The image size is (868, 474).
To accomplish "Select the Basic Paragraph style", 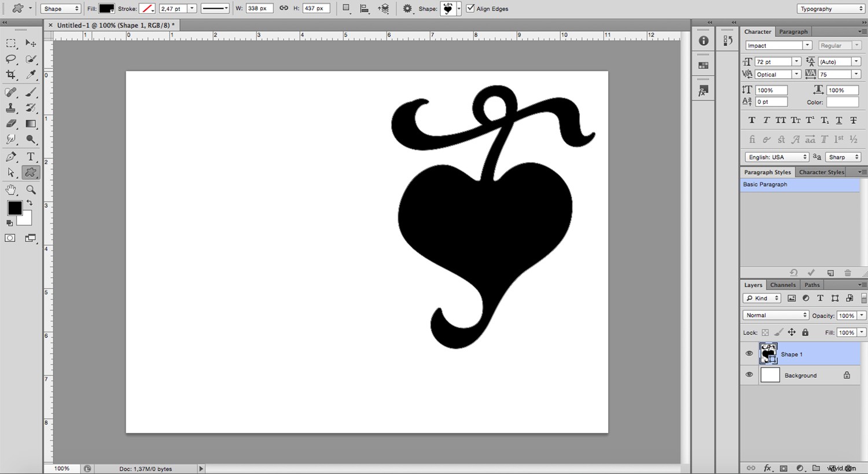I will pyautogui.click(x=765, y=184).
